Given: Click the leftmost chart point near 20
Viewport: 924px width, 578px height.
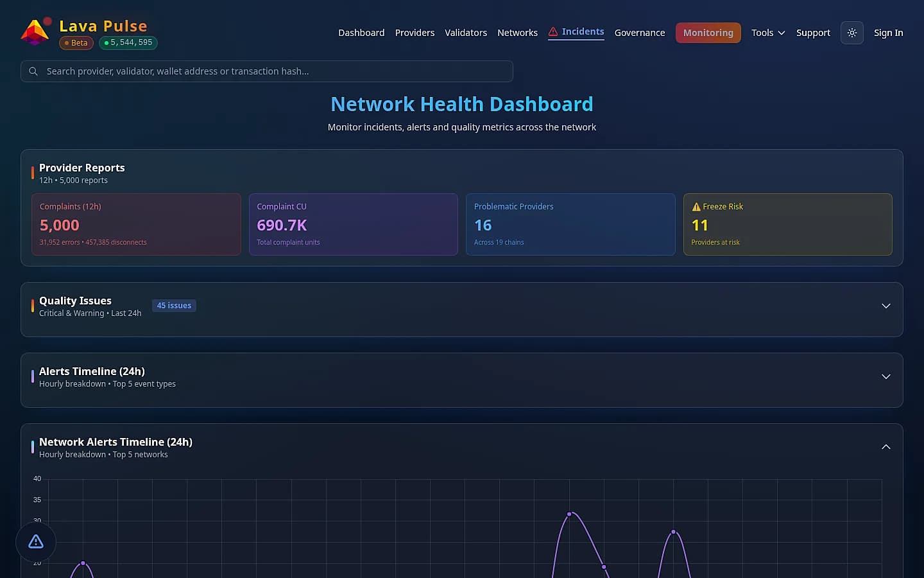Looking at the screenshot, I should click(x=83, y=563).
